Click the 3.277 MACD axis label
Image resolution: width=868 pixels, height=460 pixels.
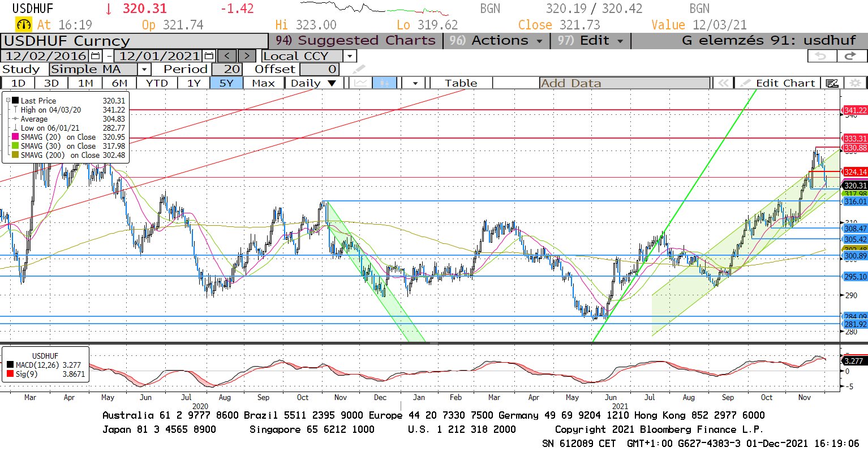[x=854, y=361]
